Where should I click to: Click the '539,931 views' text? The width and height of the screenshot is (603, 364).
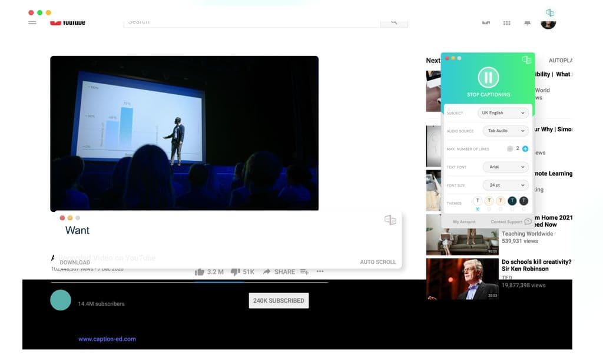point(519,241)
